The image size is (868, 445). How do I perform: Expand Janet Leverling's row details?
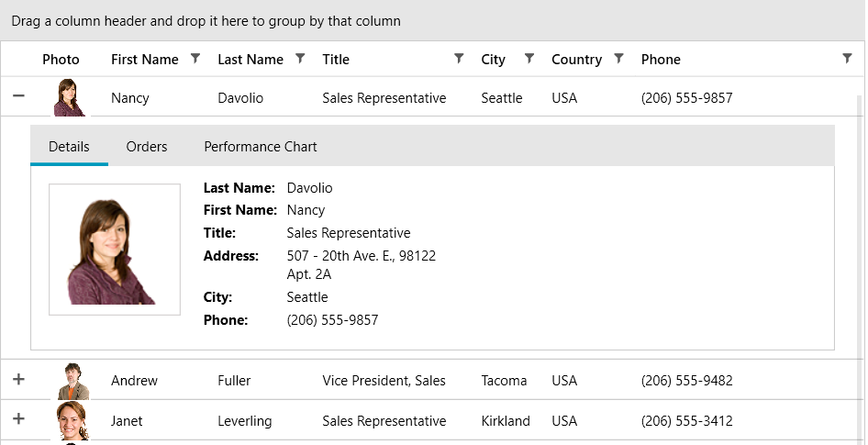pyautogui.click(x=18, y=419)
